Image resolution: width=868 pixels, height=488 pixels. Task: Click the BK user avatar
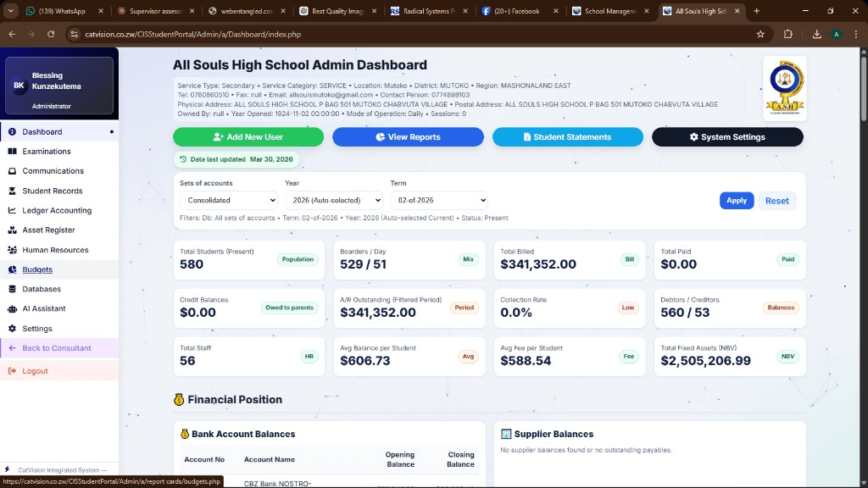pos(19,86)
